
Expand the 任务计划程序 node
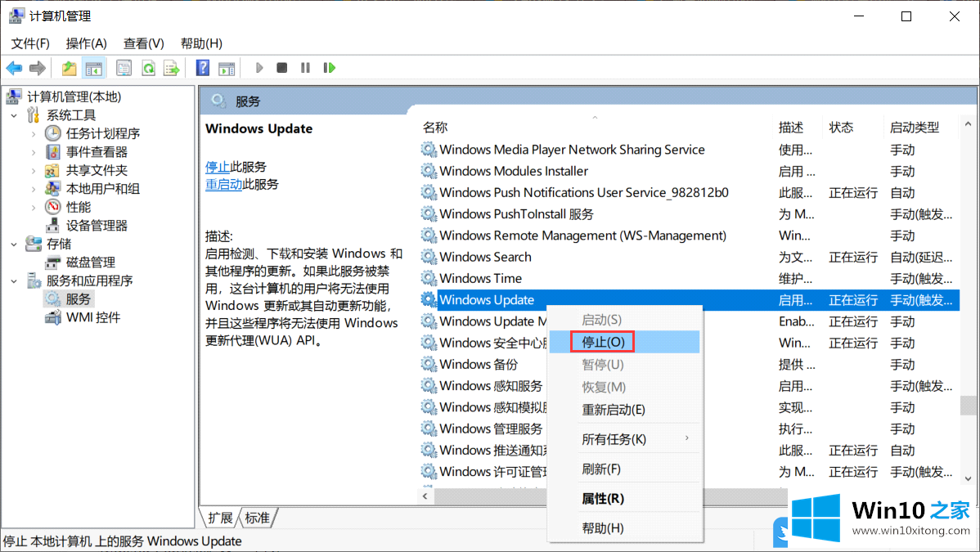tap(34, 134)
